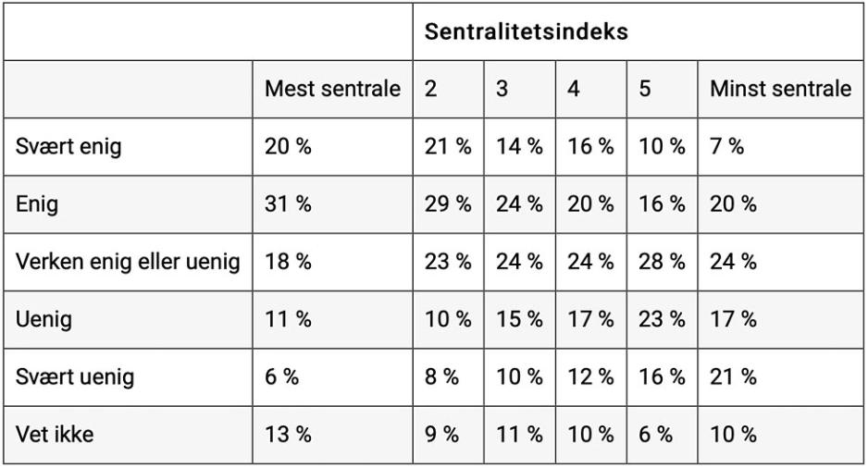Screen dimensions: 868x468
Task: Click the 31 % cell in Enig row
Action: pyautogui.click(x=289, y=204)
